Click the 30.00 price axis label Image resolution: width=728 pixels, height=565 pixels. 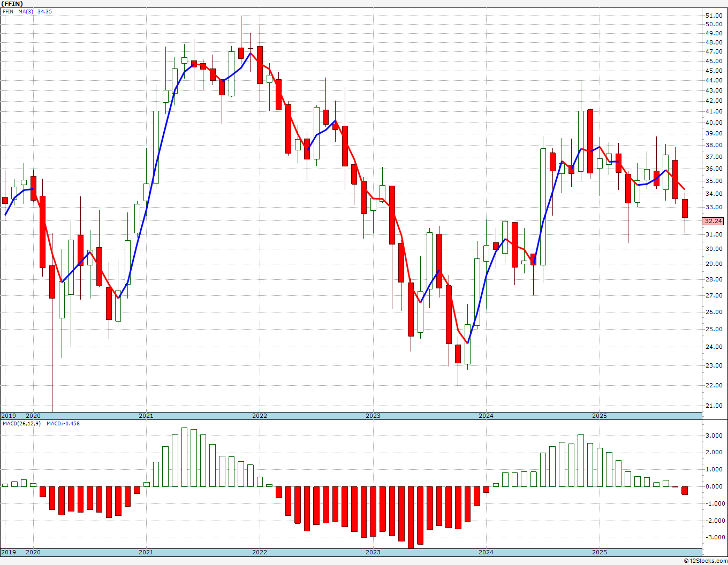tap(714, 249)
